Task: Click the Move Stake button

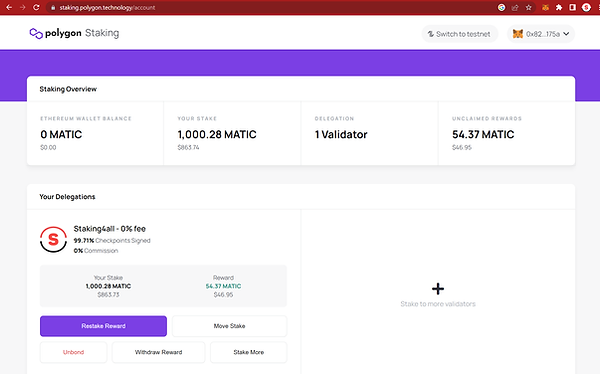Action: (229, 326)
